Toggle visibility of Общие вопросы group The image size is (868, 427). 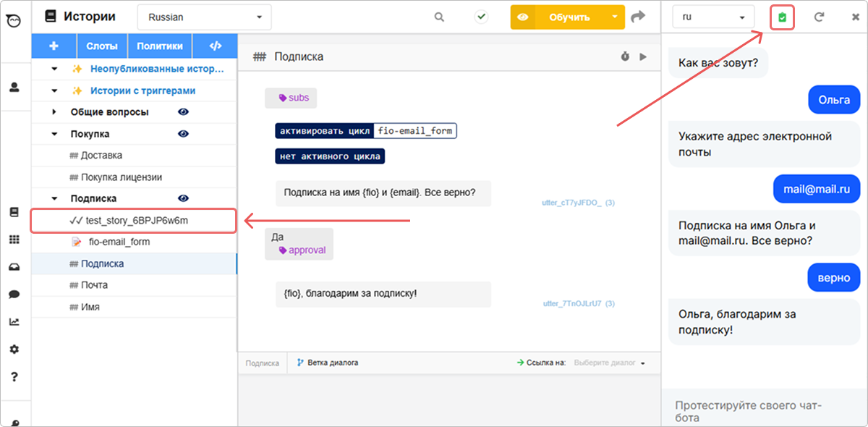click(x=183, y=111)
